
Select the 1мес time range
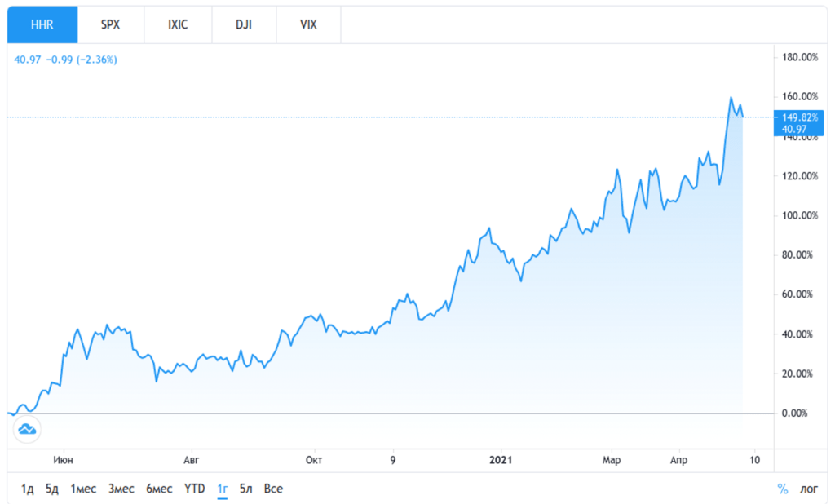pyautogui.click(x=83, y=489)
